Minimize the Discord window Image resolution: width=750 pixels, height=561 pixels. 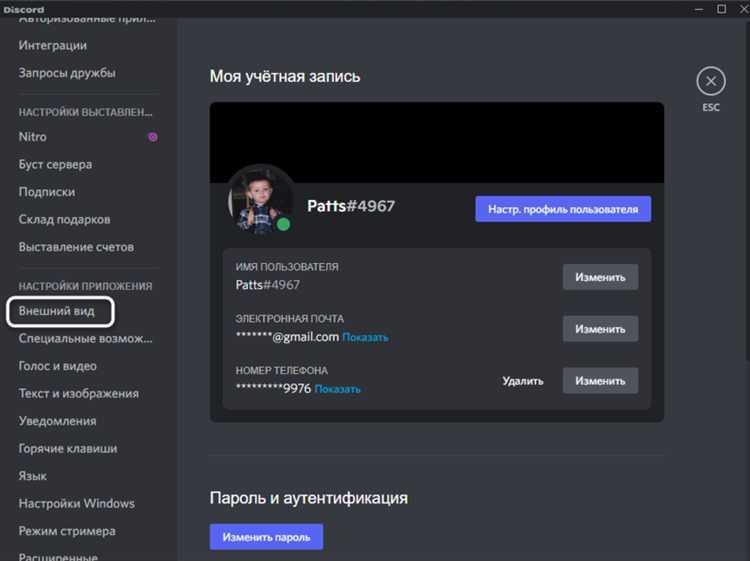pyautogui.click(x=699, y=9)
